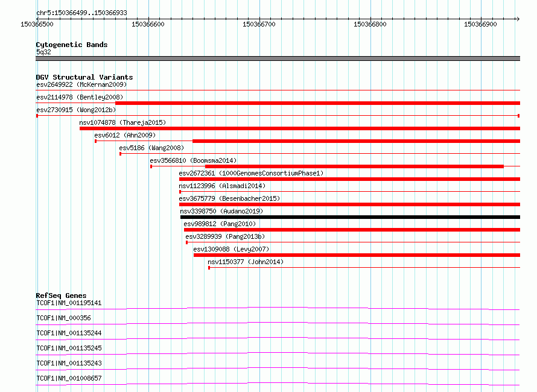Click the 150366800 ruler tick label
This screenshot has width=537, height=392.
(370, 24)
